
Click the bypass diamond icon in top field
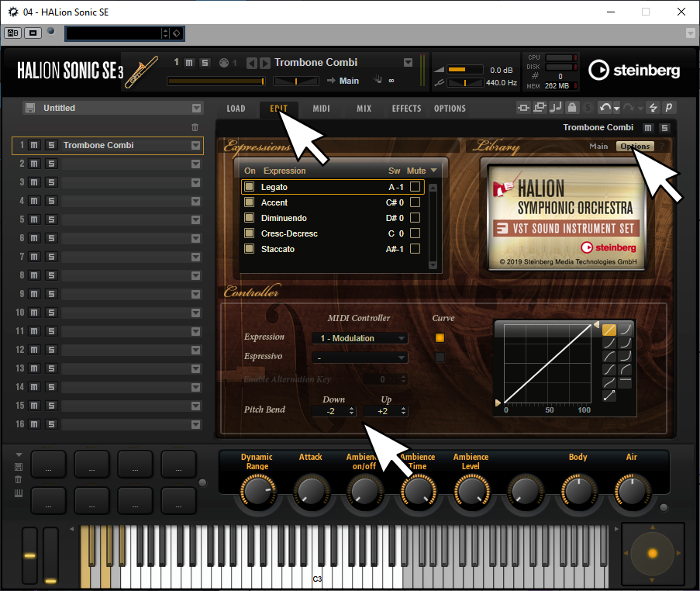tap(177, 33)
